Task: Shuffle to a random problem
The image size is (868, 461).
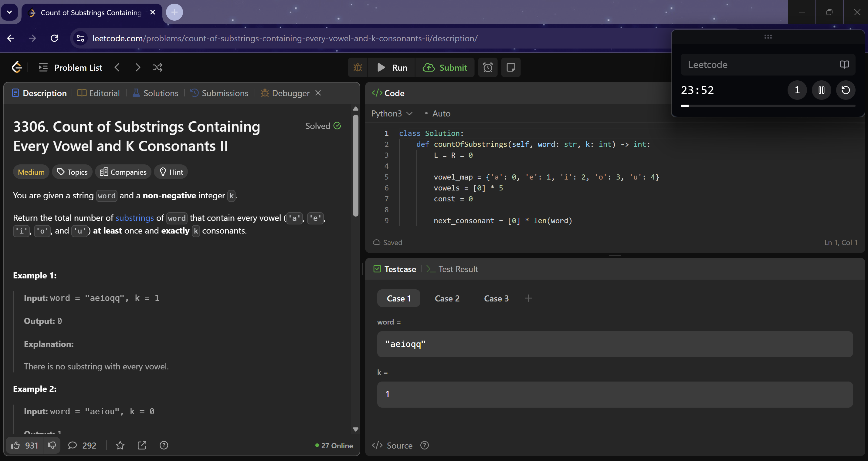Action: click(157, 68)
